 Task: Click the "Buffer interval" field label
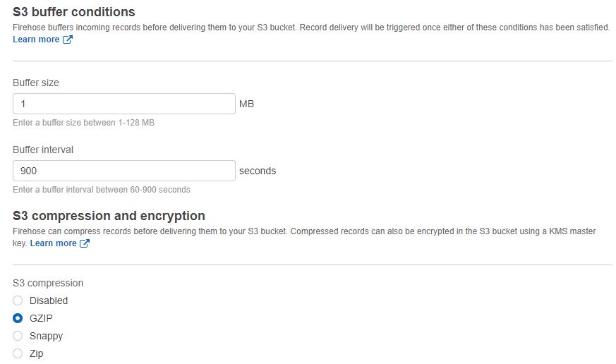(43, 150)
